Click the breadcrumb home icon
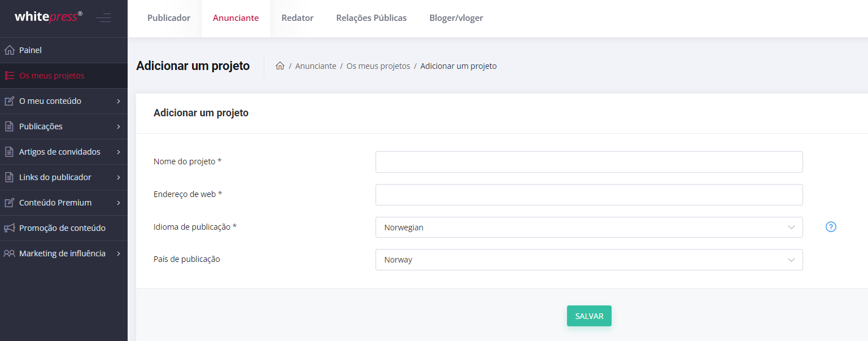868x341 pixels. tap(280, 66)
